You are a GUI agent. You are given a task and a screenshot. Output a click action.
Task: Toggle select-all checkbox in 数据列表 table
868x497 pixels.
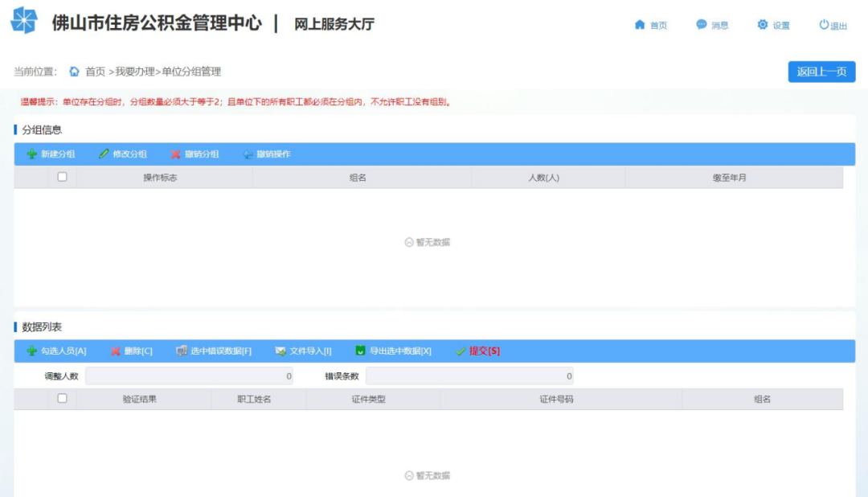[x=62, y=398]
